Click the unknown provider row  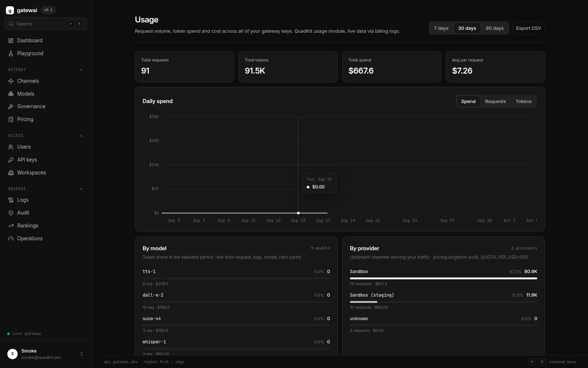[444, 325]
